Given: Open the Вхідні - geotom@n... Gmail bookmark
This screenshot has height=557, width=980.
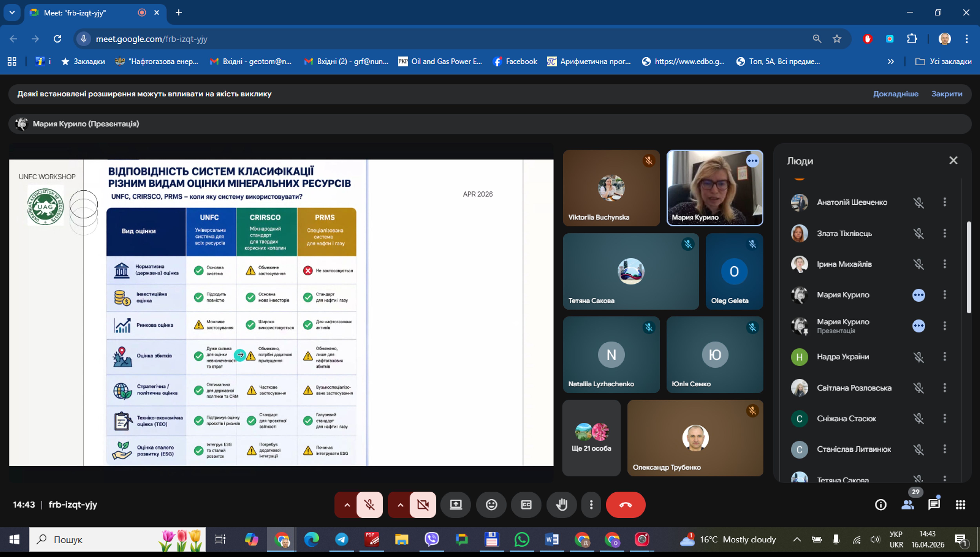Looking at the screenshot, I should pyautogui.click(x=251, y=61).
